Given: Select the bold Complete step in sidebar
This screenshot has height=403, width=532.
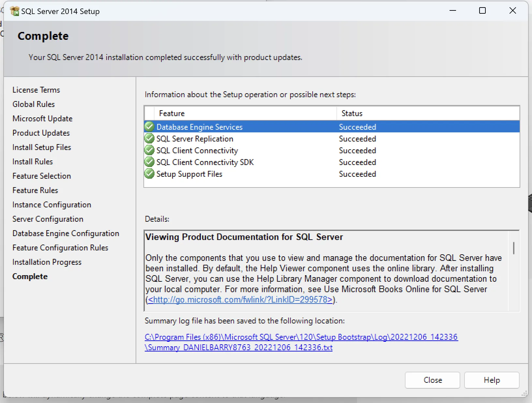Looking at the screenshot, I should (x=30, y=276).
